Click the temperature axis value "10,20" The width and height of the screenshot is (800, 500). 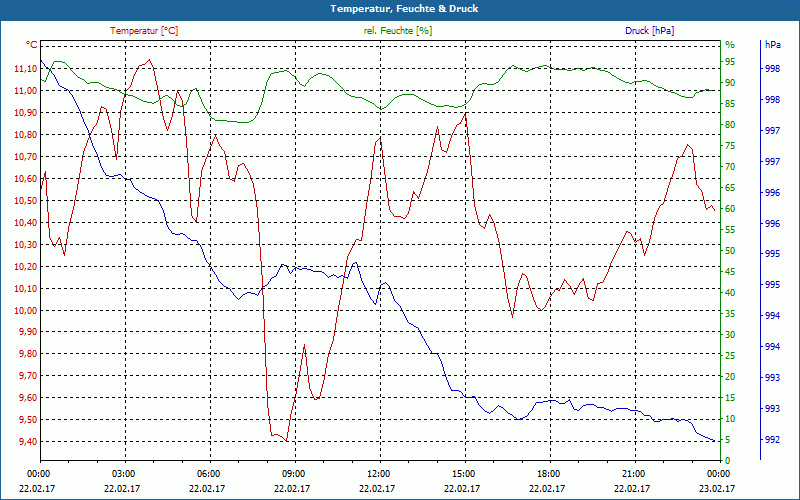(26, 266)
